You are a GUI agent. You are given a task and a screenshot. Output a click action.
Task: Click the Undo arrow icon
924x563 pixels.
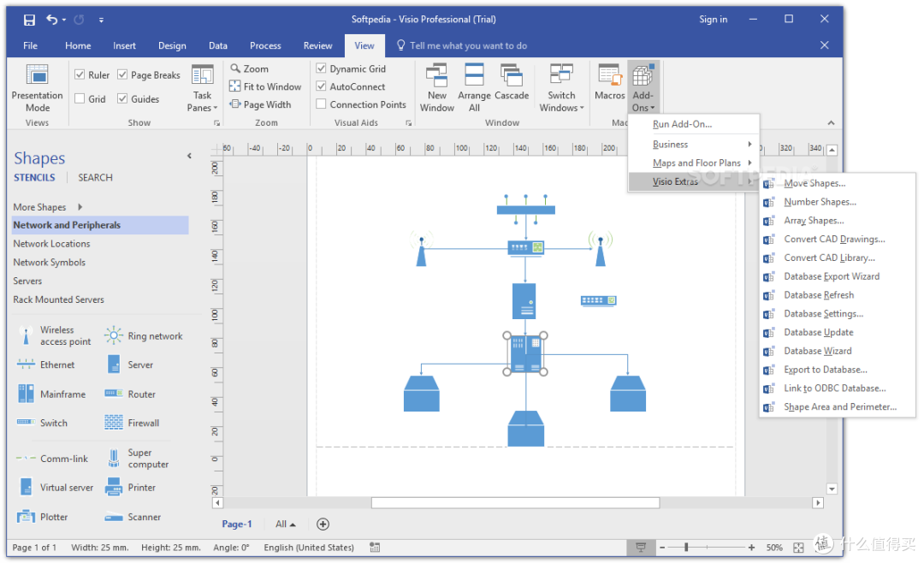[52, 20]
